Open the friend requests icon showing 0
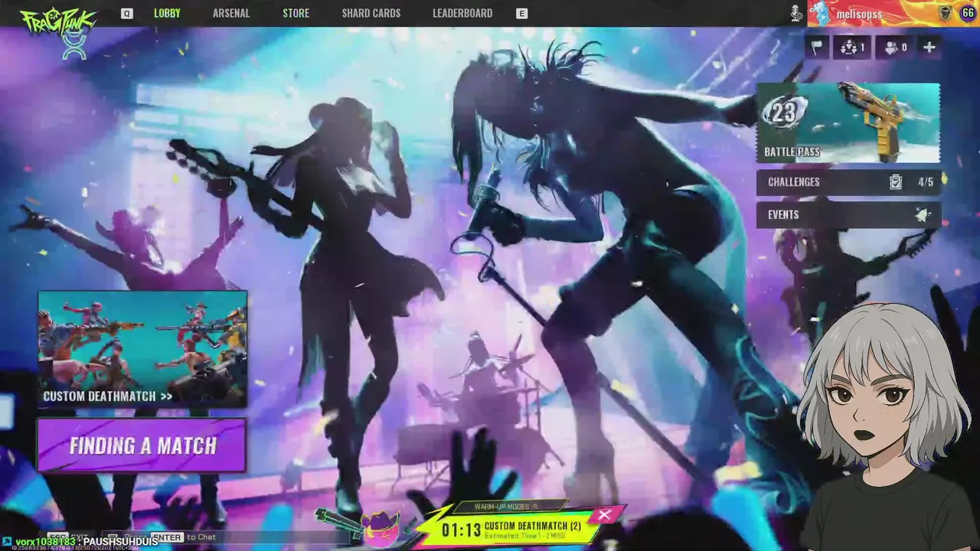 (895, 47)
